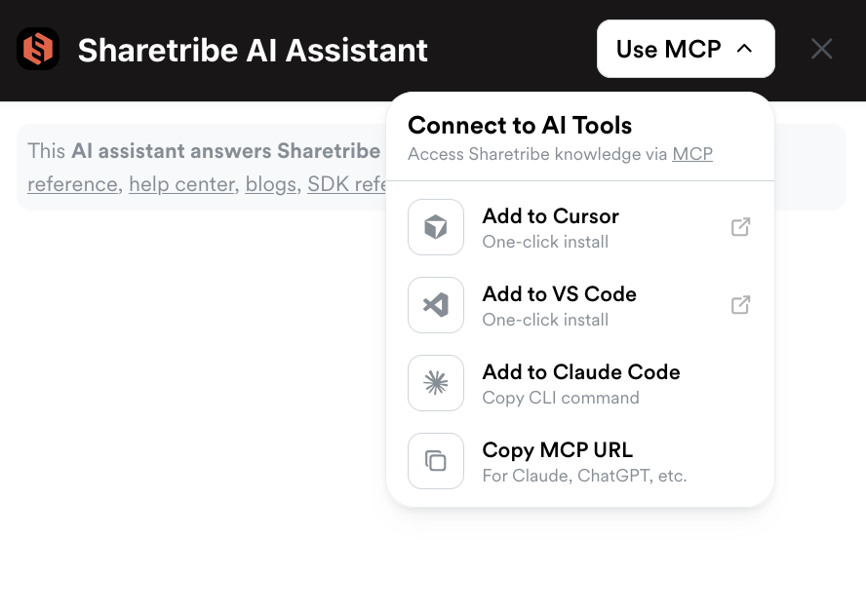
Task: Click the VS Code logo icon
Action: [436, 305]
